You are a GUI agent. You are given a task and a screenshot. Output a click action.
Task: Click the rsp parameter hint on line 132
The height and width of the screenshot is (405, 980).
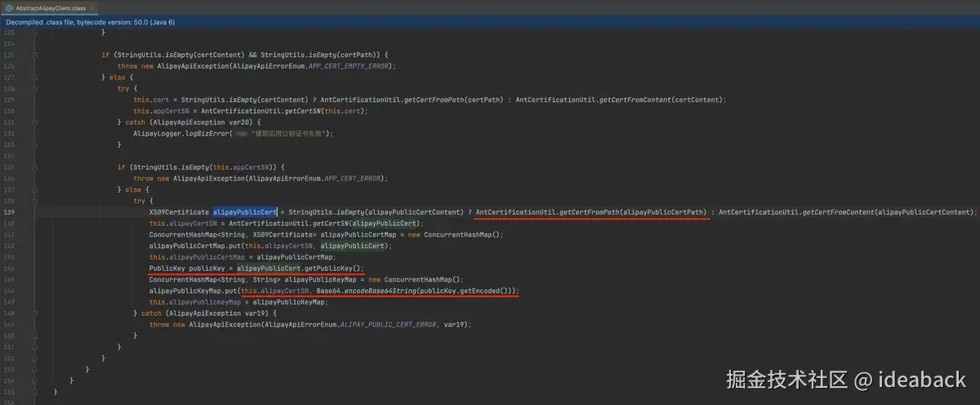(x=240, y=133)
